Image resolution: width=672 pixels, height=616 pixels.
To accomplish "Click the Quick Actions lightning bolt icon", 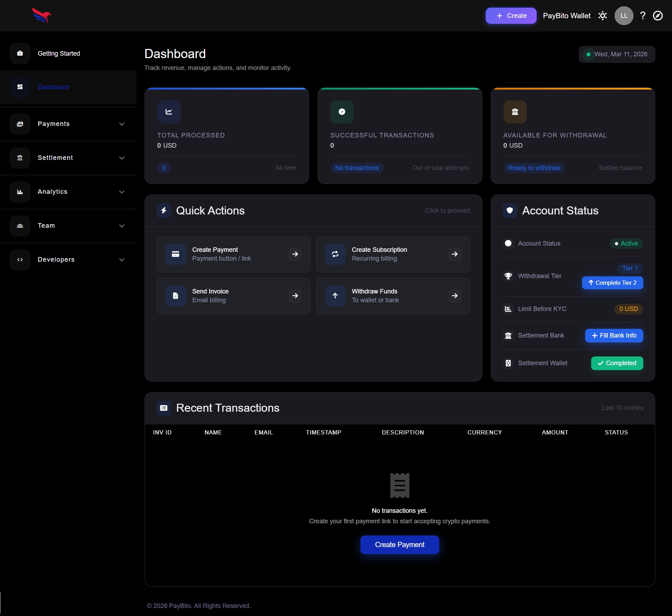I will point(164,211).
